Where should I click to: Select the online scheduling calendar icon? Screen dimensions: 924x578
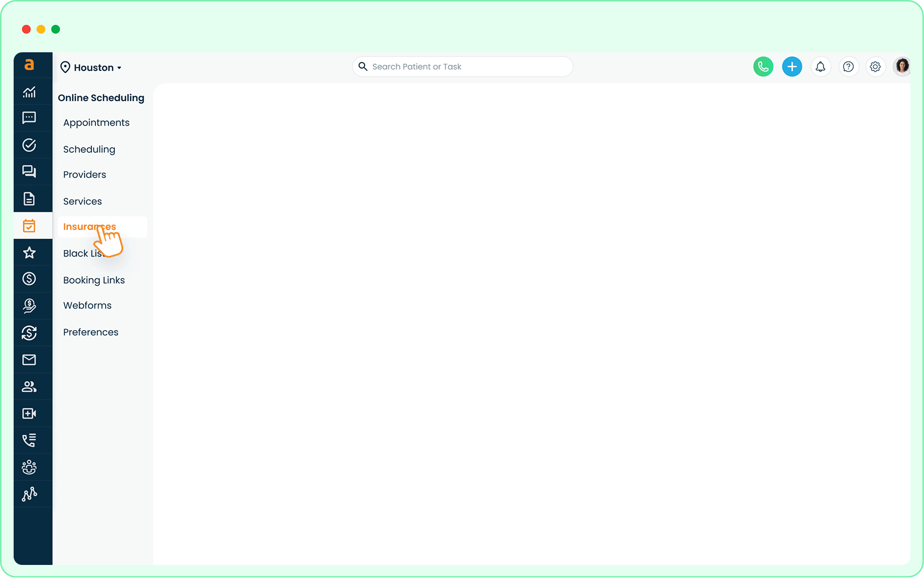[30, 226]
